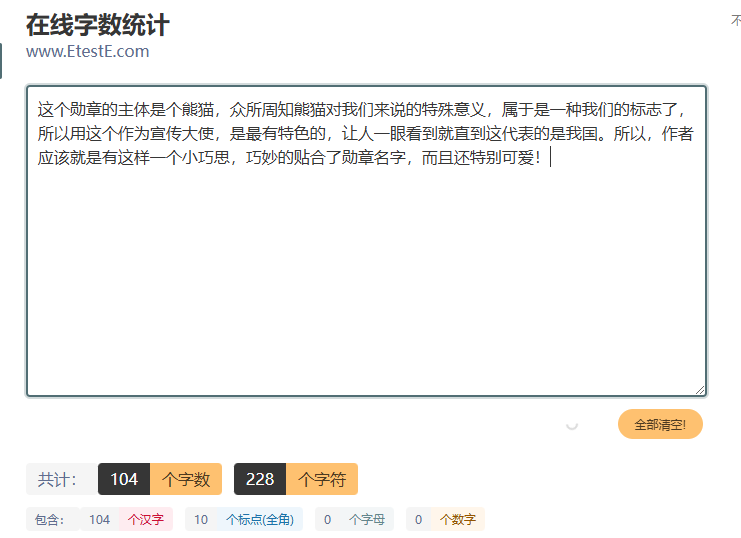The image size is (741, 538).
Task: Click the 228 character count value
Action: tap(260, 479)
